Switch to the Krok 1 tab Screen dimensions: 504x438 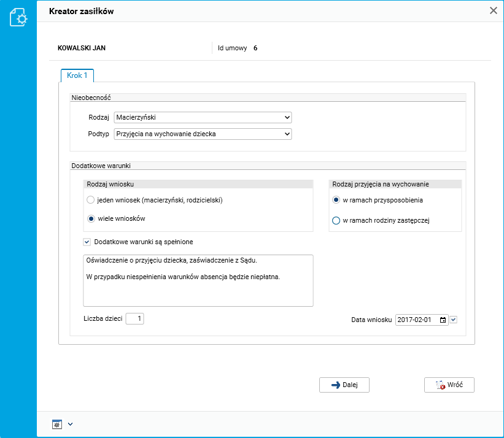point(77,75)
